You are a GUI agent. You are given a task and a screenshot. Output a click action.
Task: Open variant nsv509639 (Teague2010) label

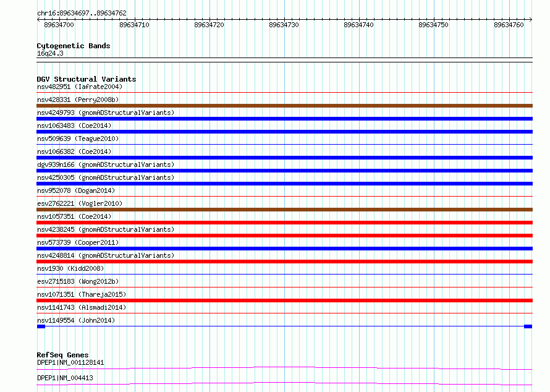click(x=78, y=138)
